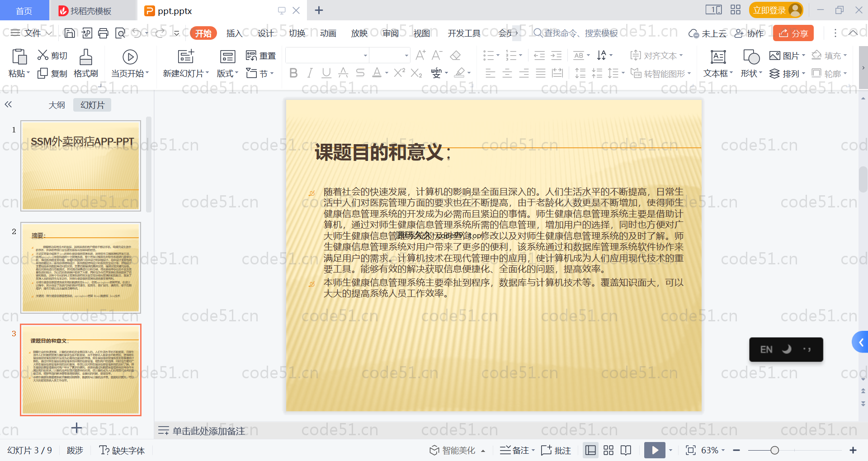Click the command search field (查找命令)
The height and width of the screenshot is (461, 868).
[576, 33]
